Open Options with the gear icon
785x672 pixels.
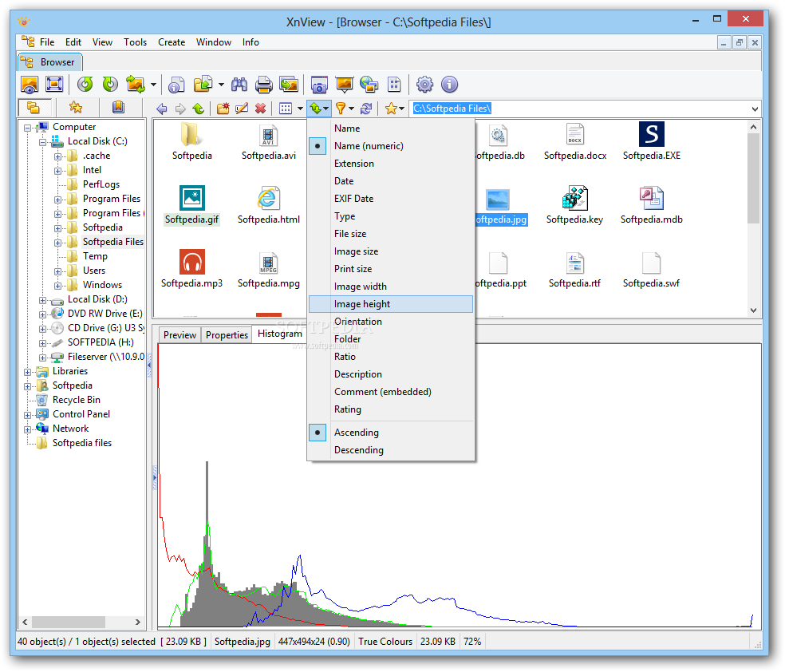[424, 84]
